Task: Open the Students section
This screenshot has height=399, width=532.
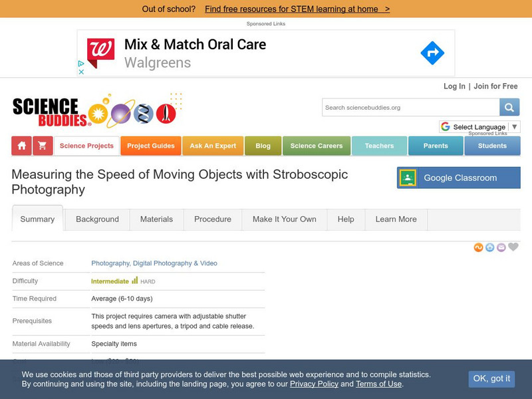Action: click(x=492, y=146)
